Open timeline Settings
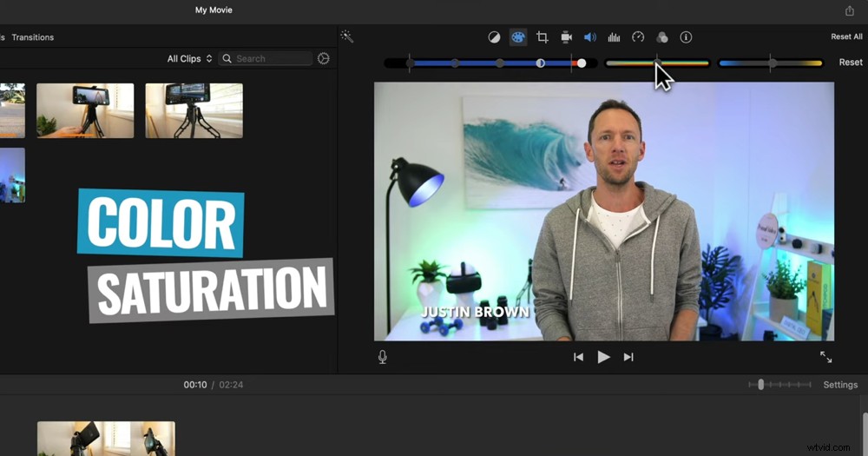Screen dimensions: 868x456 click(840, 385)
